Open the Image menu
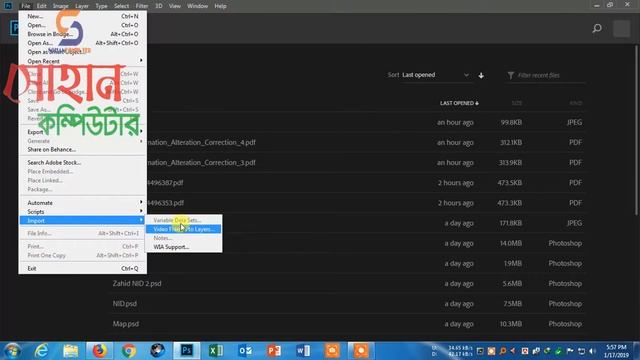 [60, 6]
